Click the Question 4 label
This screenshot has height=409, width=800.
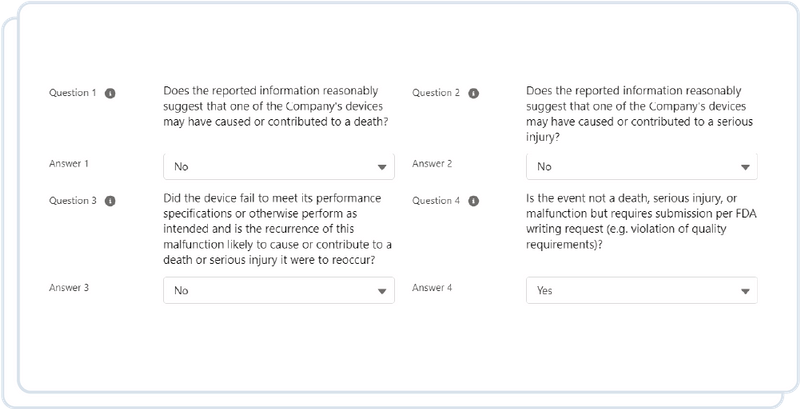pyautogui.click(x=436, y=200)
